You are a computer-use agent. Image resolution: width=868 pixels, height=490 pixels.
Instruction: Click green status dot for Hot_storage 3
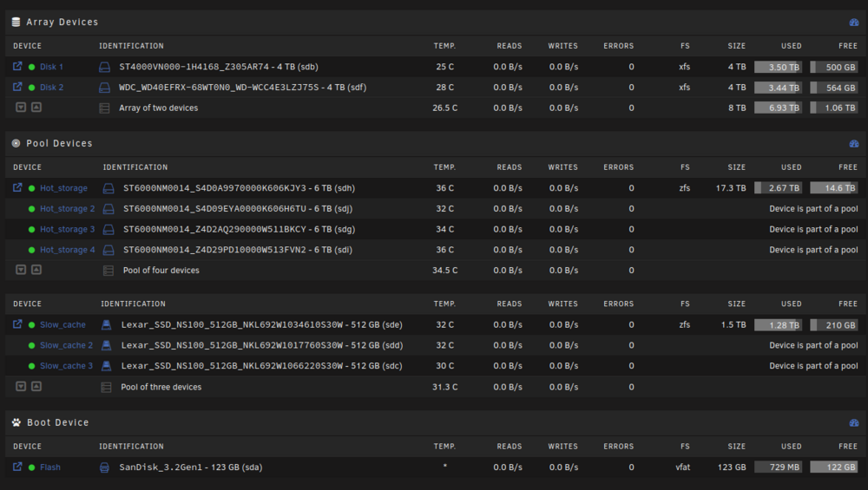pos(31,230)
